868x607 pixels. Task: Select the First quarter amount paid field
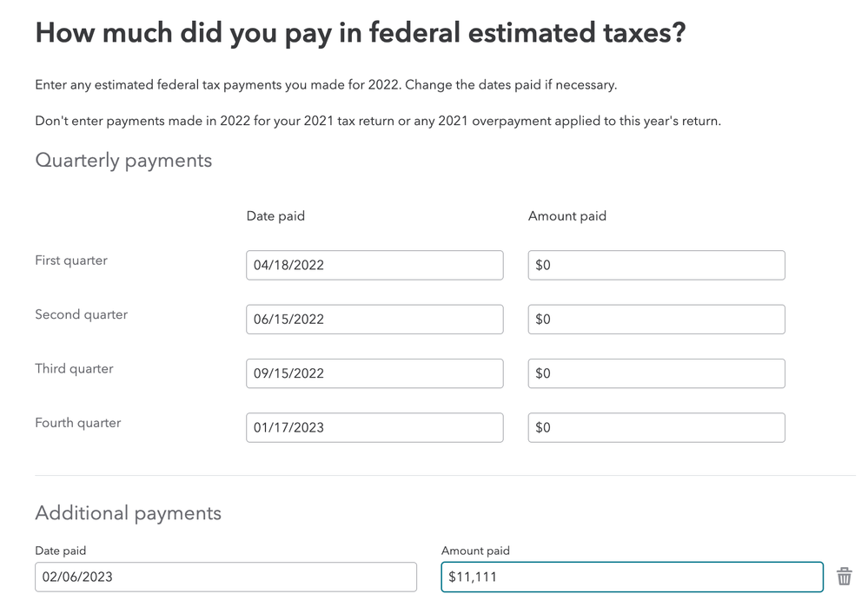(657, 265)
